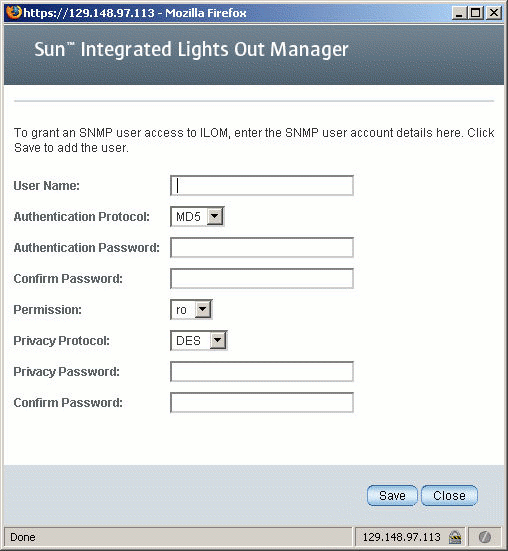Maximize the Firefox window
The height and width of the screenshot is (551, 508).
(476, 13)
